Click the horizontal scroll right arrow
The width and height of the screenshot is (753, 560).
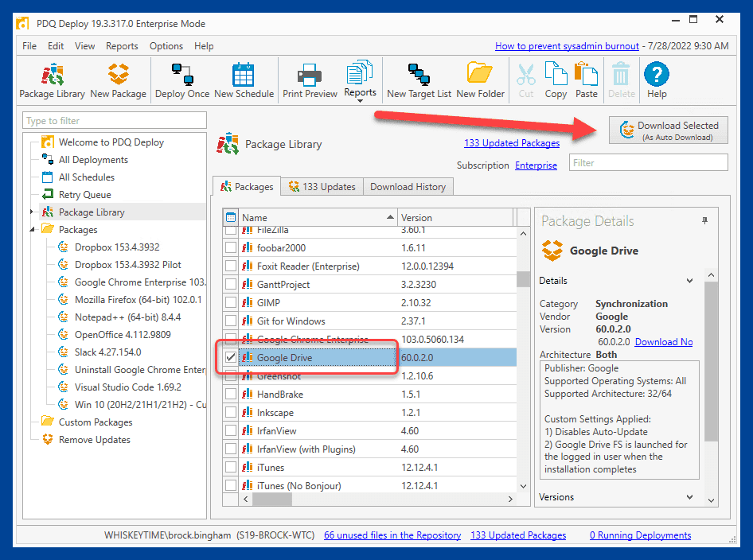pyautogui.click(x=510, y=499)
